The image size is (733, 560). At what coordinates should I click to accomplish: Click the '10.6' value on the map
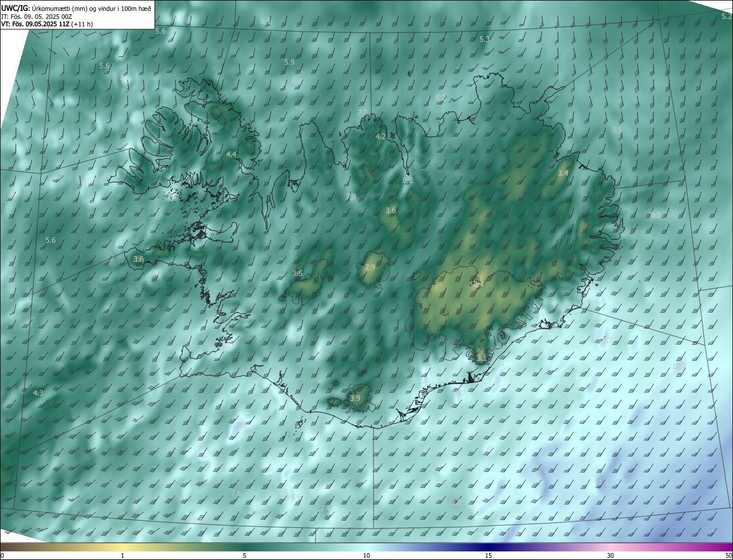click(x=294, y=496)
